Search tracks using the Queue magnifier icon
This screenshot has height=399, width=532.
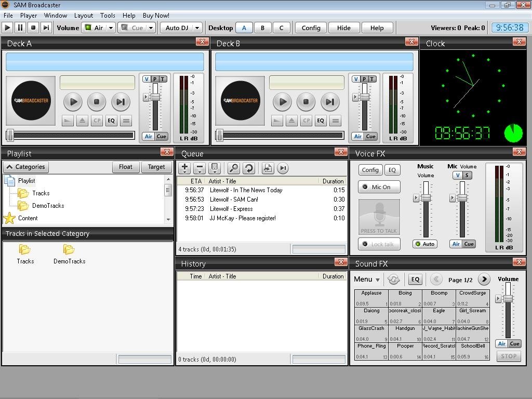[234, 168]
